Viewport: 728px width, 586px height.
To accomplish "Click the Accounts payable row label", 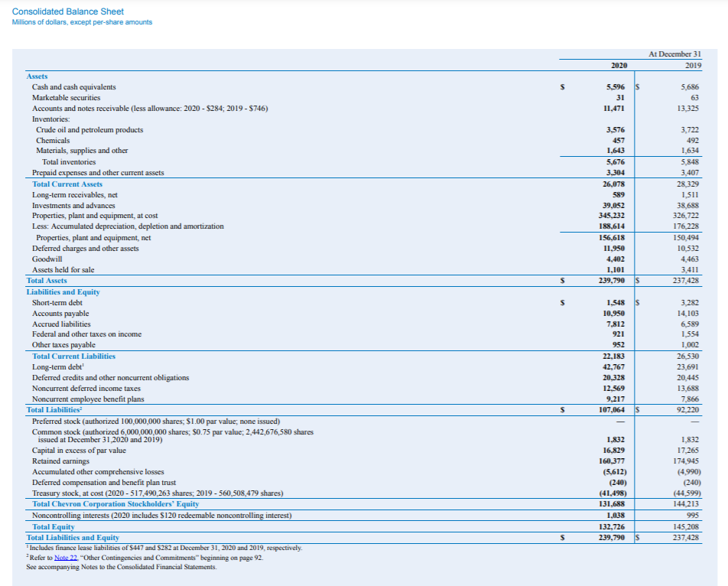I will 60,314.
